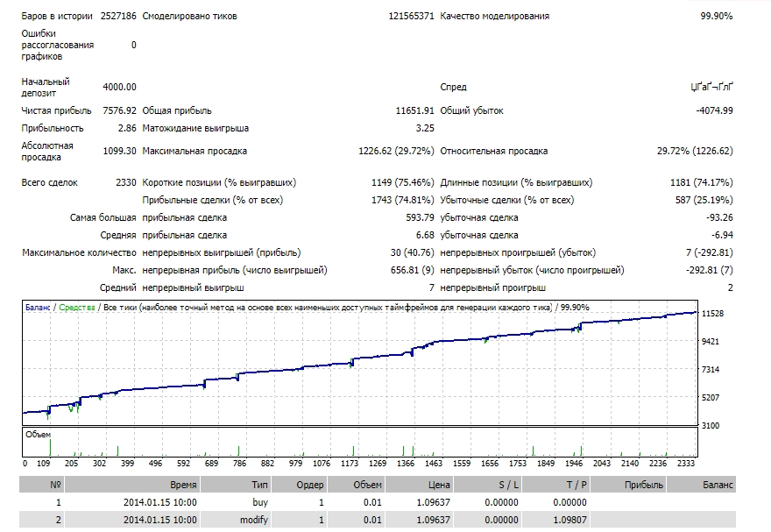The height and width of the screenshot is (532, 771).
Task: Select maximal consecutive loss -292.81 (7)
Action: [709, 270]
